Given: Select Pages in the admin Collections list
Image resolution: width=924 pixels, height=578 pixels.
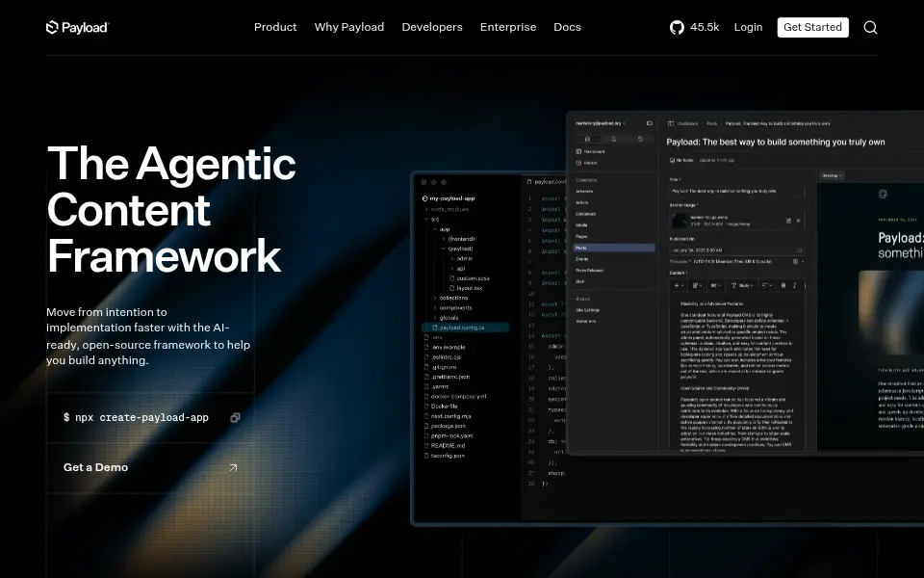Looking at the screenshot, I should (581, 237).
